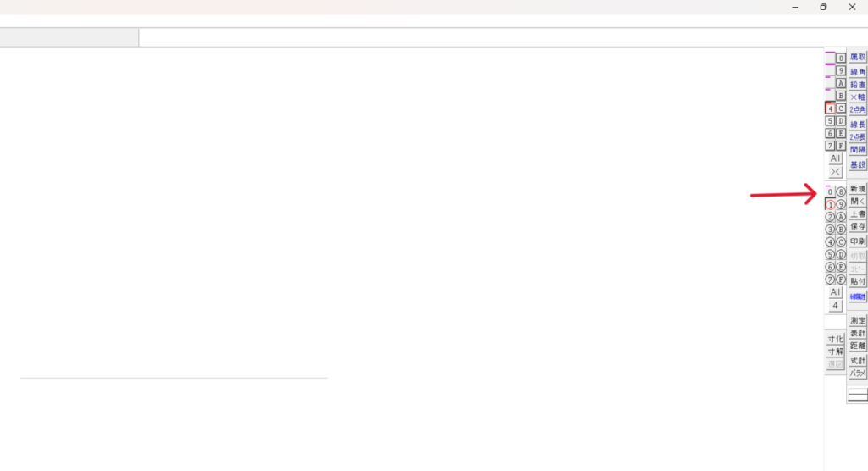This screenshot has height=471, width=868.
Task: Toggle layer F in the layer bar
Action: (841, 146)
